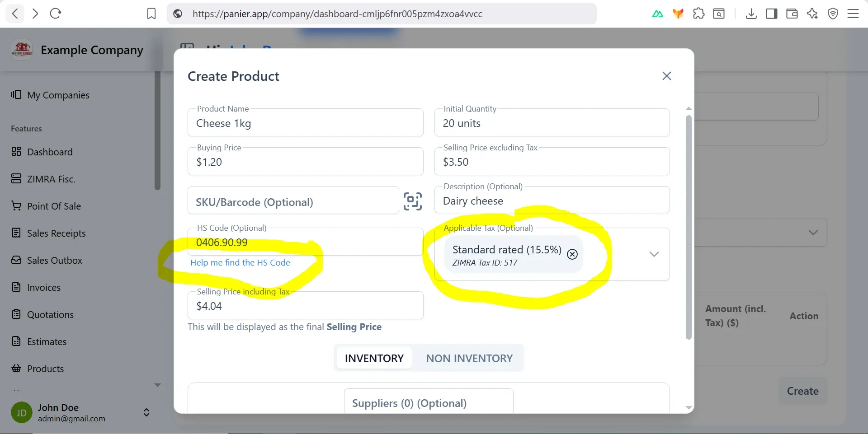Open Invoices page
This screenshot has width=868, height=434.
coord(36,287)
